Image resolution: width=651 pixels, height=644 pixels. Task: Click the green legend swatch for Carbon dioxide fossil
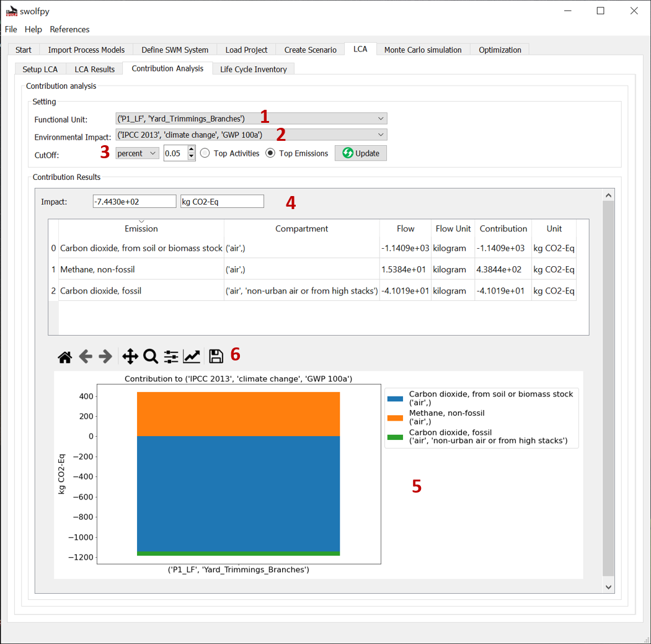point(395,437)
